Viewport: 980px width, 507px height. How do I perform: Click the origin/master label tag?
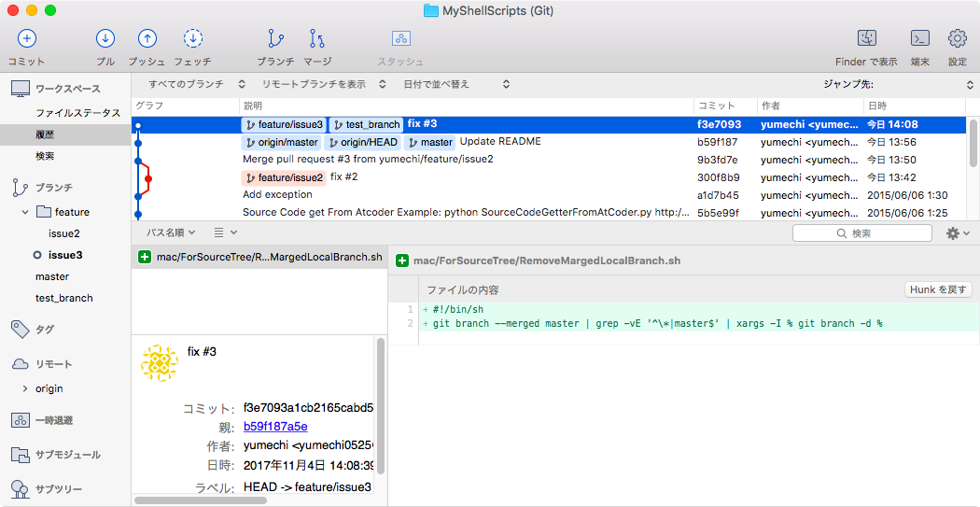[x=281, y=143]
